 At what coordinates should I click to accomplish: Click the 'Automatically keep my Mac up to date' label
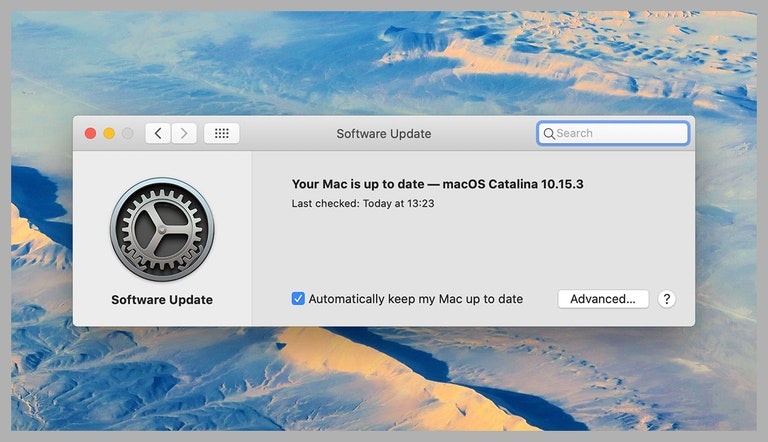[415, 299]
